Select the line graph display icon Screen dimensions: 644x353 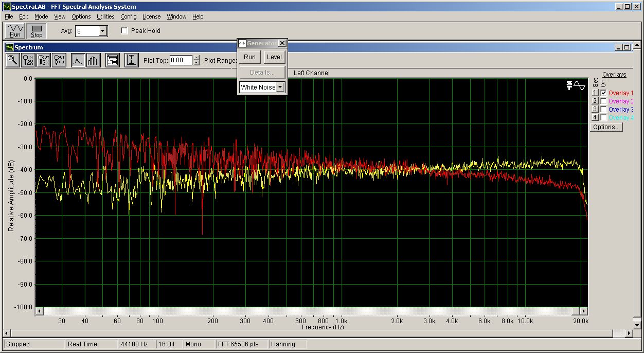pyautogui.click(x=78, y=60)
